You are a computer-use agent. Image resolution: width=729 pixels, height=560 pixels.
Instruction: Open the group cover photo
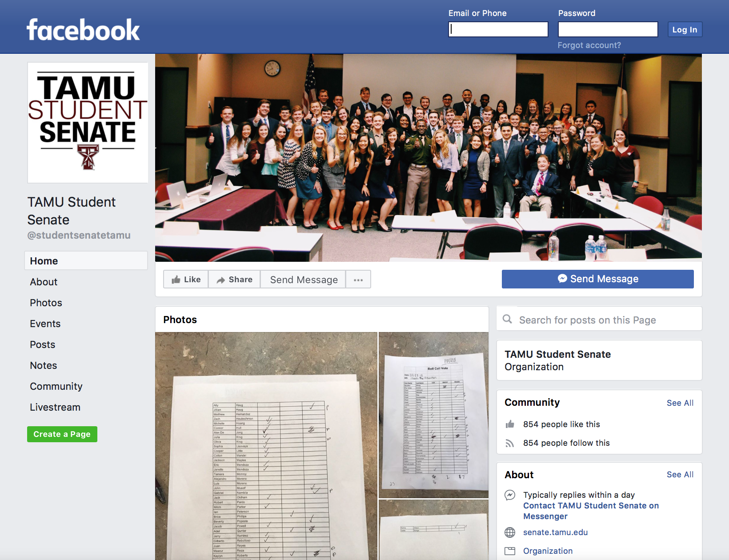[429, 158]
